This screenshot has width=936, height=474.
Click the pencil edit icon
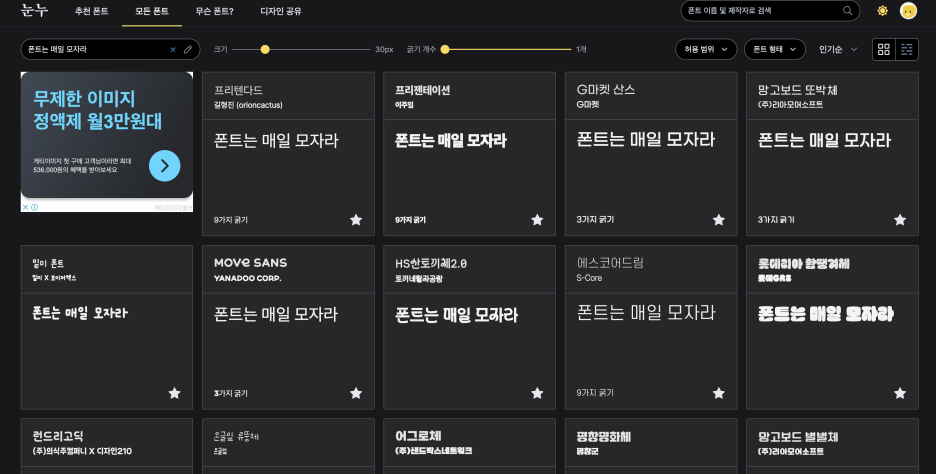point(187,50)
